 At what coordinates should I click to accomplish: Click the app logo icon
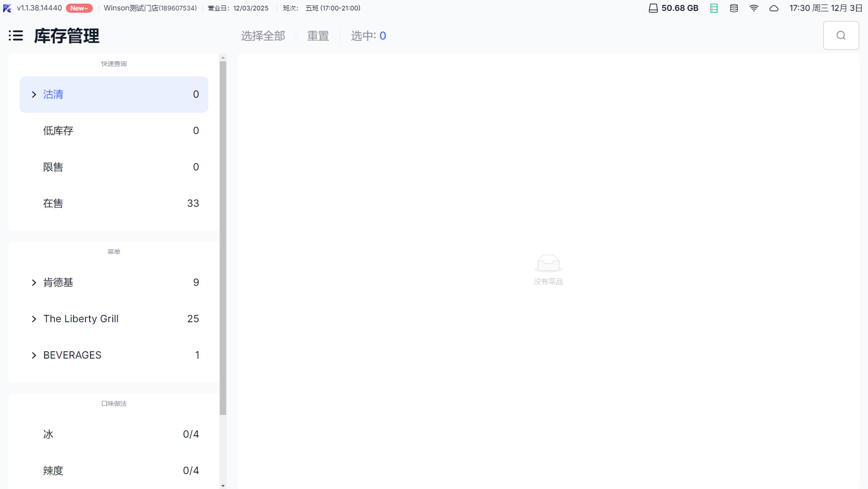7,8
